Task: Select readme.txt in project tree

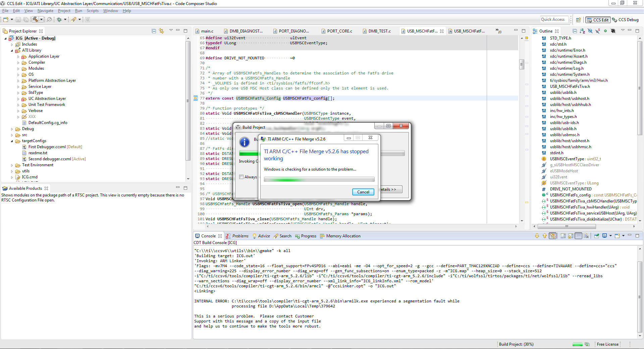Action: (x=35, y=153)
